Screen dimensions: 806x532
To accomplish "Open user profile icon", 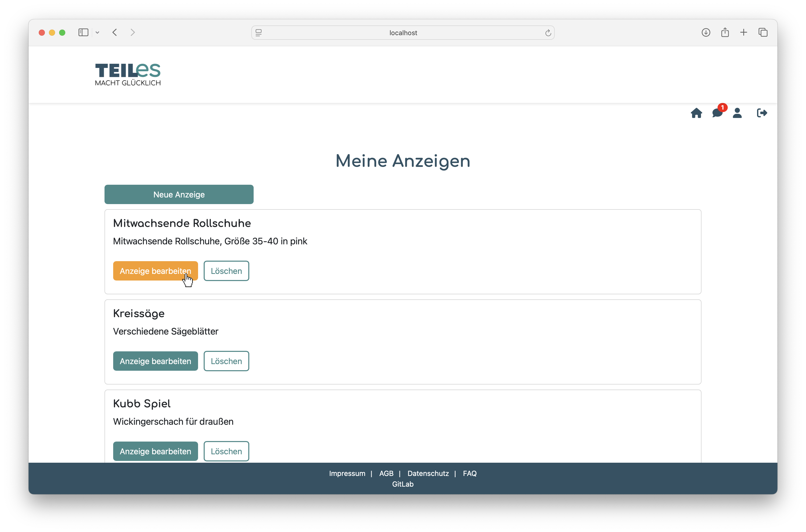I will click(x=737, y=113).
